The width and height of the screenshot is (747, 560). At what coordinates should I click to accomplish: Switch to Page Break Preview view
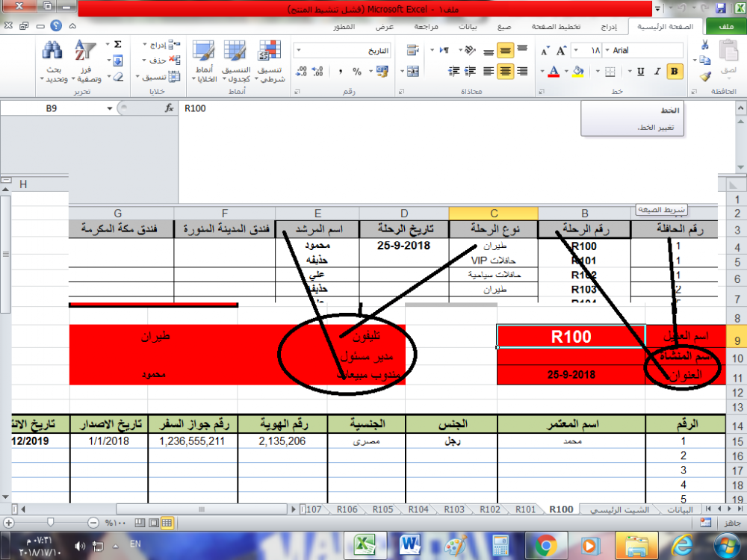click(140, 523)
